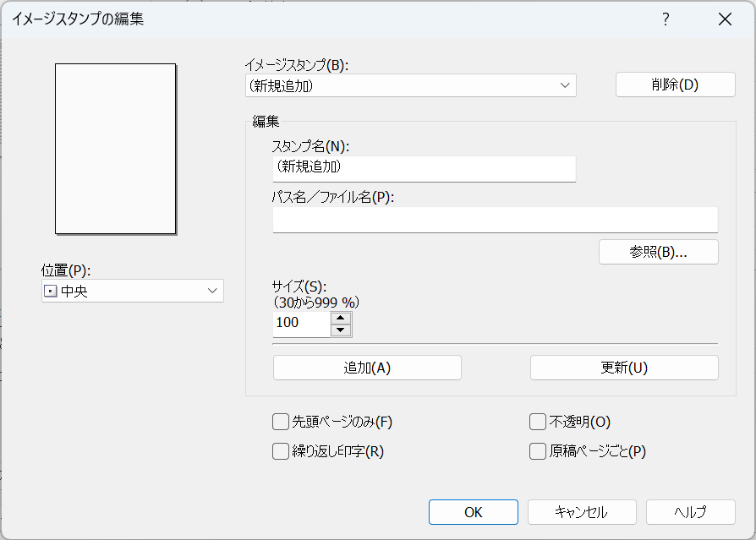The height and width of the screenshot is (540, 756).
Task: Check the 不透明(O) option
Action: (538, 422)
